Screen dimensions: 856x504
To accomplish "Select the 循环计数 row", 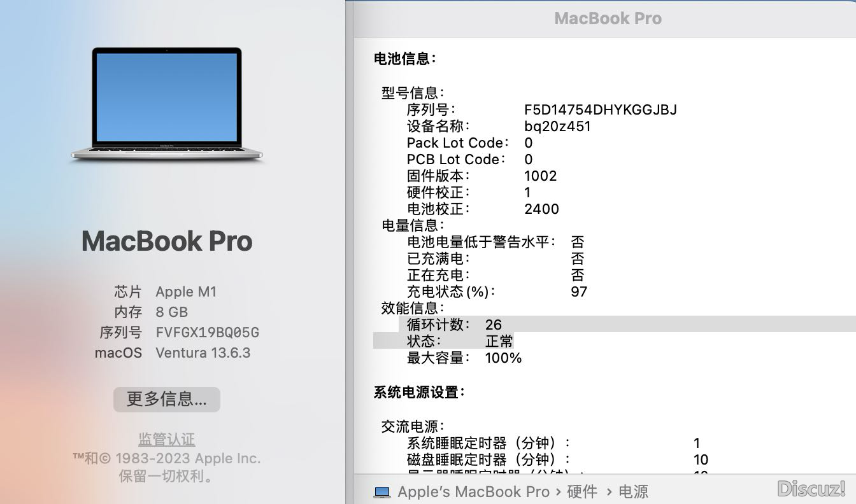I will tap(627, 325).
